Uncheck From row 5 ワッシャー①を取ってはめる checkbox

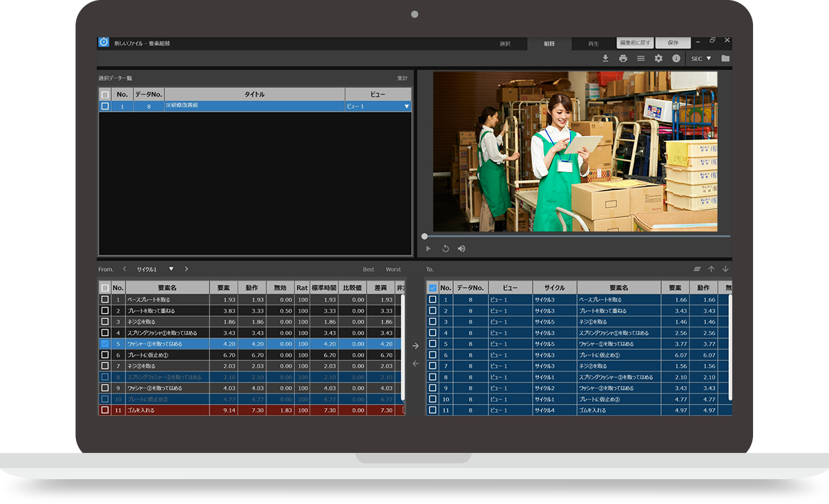[105, 344]
